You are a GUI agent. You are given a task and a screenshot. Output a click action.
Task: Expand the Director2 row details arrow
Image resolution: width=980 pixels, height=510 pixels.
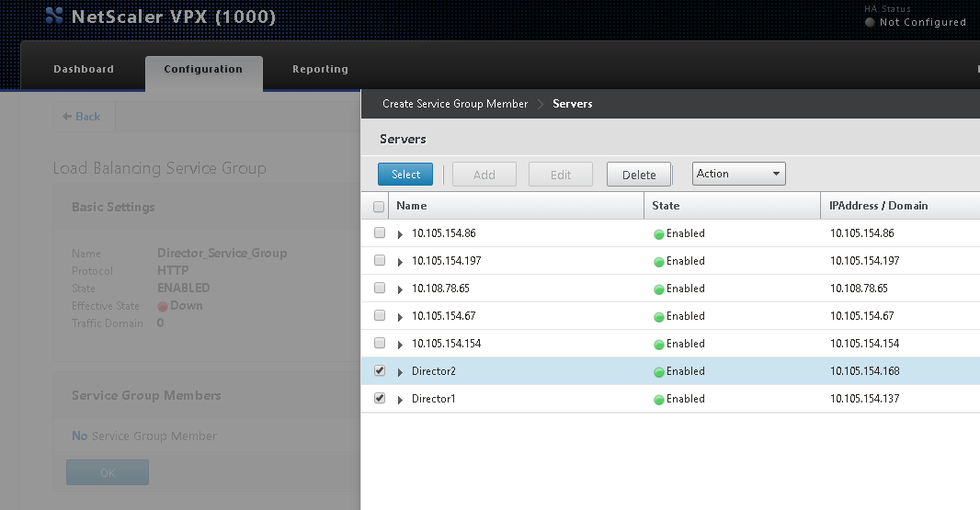tap(400, 372)
